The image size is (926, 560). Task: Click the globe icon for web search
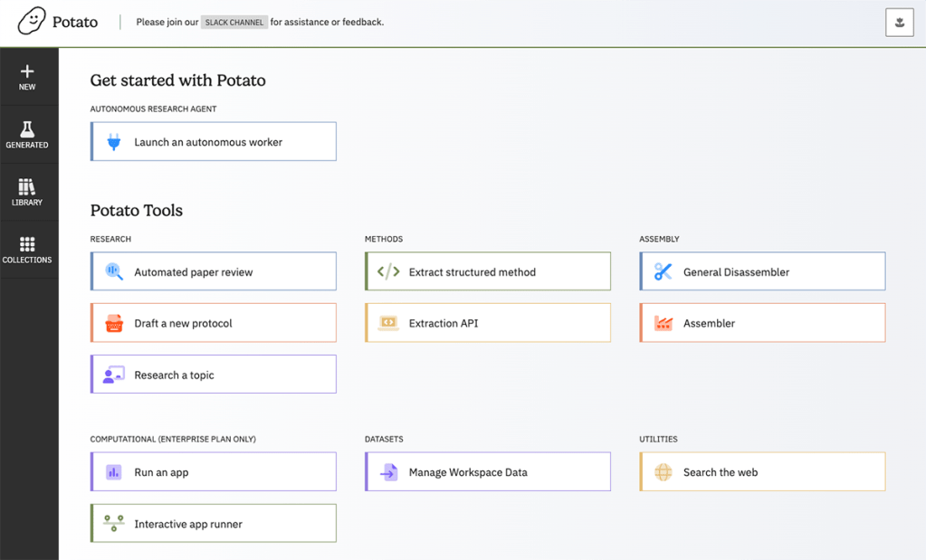click(x=663, y=472)
